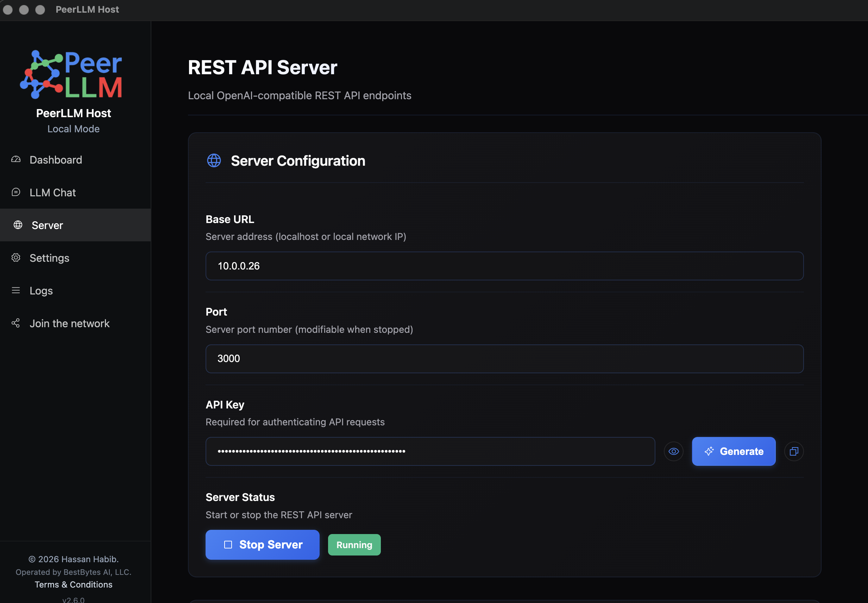Click into the Base URL field
Screen dimensions: 868x603
point(504,266)
